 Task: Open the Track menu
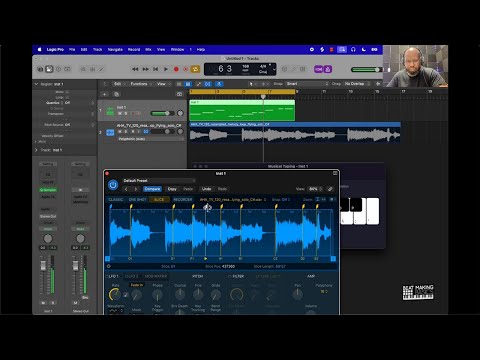click(97, 49)
